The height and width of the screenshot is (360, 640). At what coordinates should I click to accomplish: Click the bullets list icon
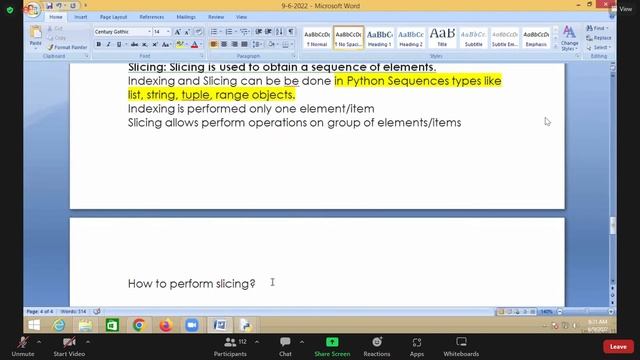click(214, 32)
